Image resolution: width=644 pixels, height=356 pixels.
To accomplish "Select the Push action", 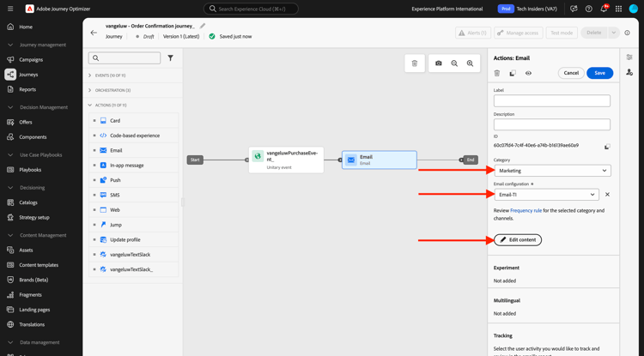I will click(134, 180).
